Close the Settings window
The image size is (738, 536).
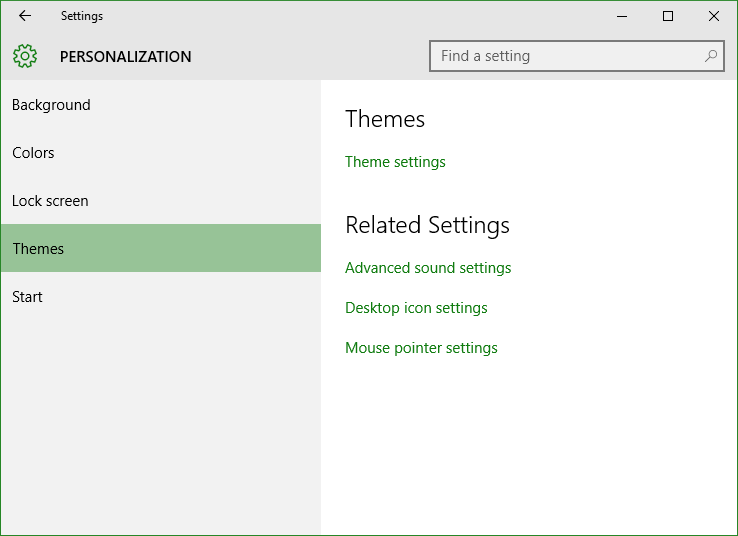[x=714, y=16]
